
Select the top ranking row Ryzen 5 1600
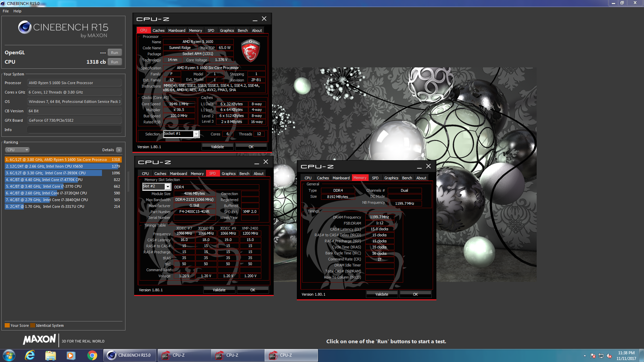63,160
